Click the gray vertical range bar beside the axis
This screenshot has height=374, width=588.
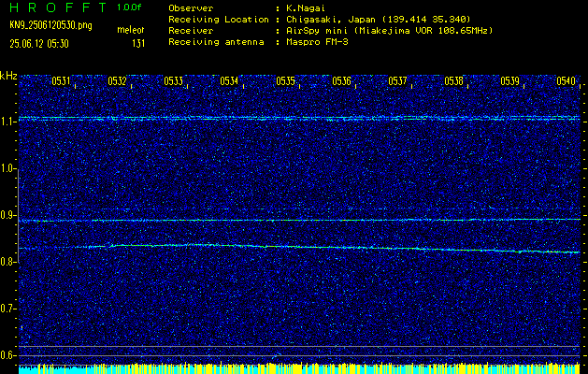19,216
